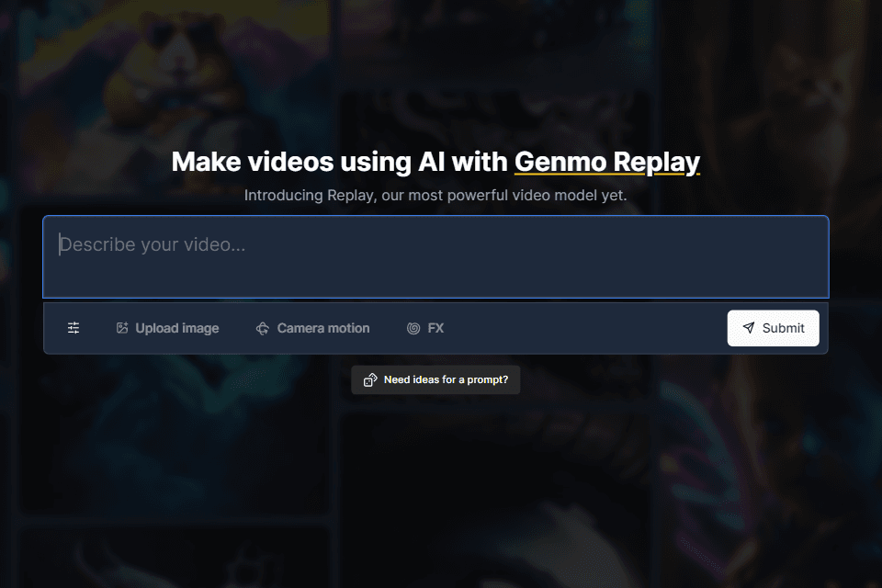
Task: Follow the Genmo Replay underlined link
Action: [x=607, y=162]
